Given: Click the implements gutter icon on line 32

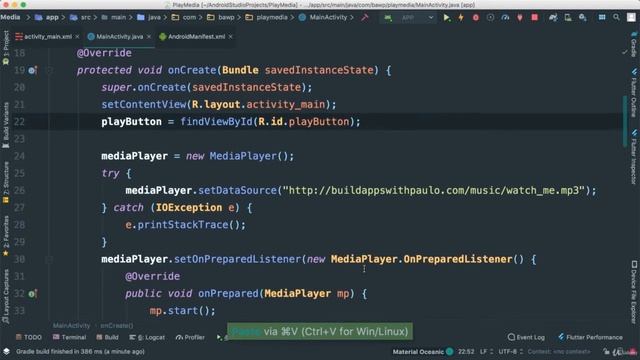Looking at the screenshot, I should pyautogui.click(x=33, y=294).
